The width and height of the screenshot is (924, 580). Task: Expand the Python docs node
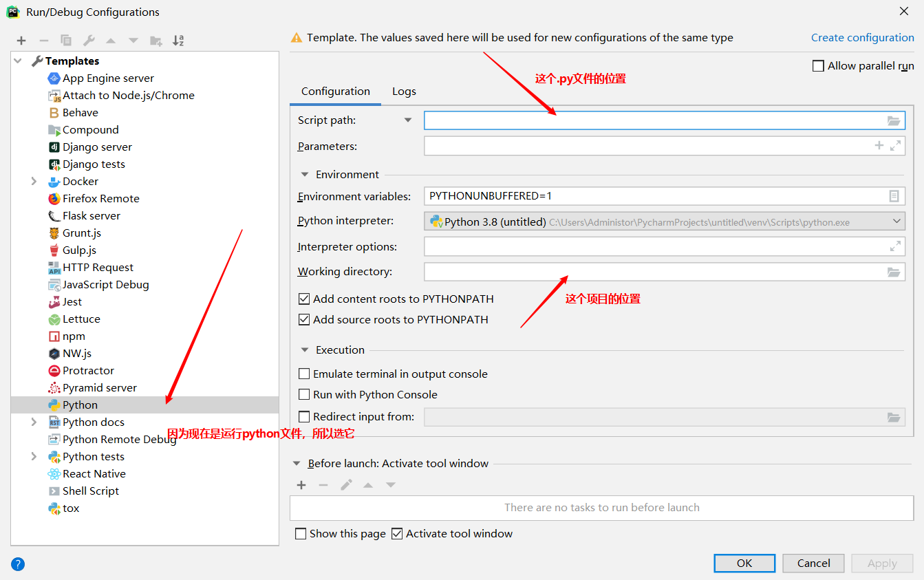[34, 422]
